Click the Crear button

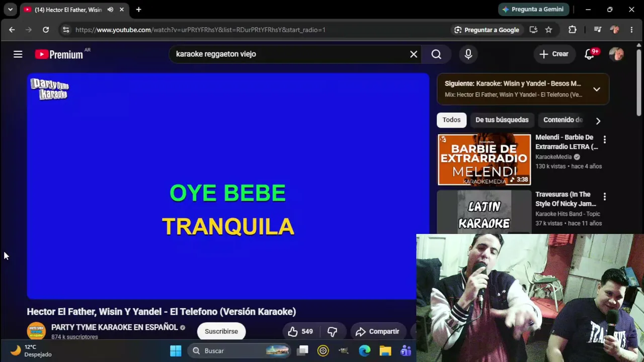click(554, 54)
